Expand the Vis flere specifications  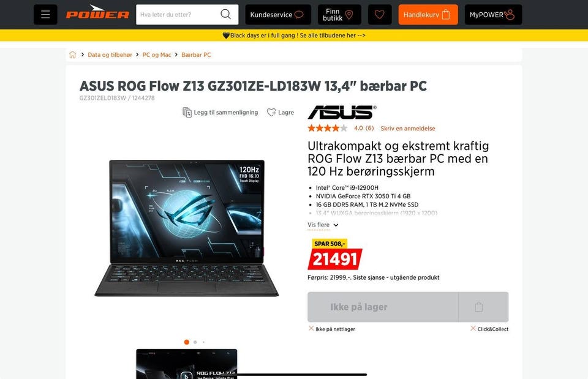(x=323, y=225)
